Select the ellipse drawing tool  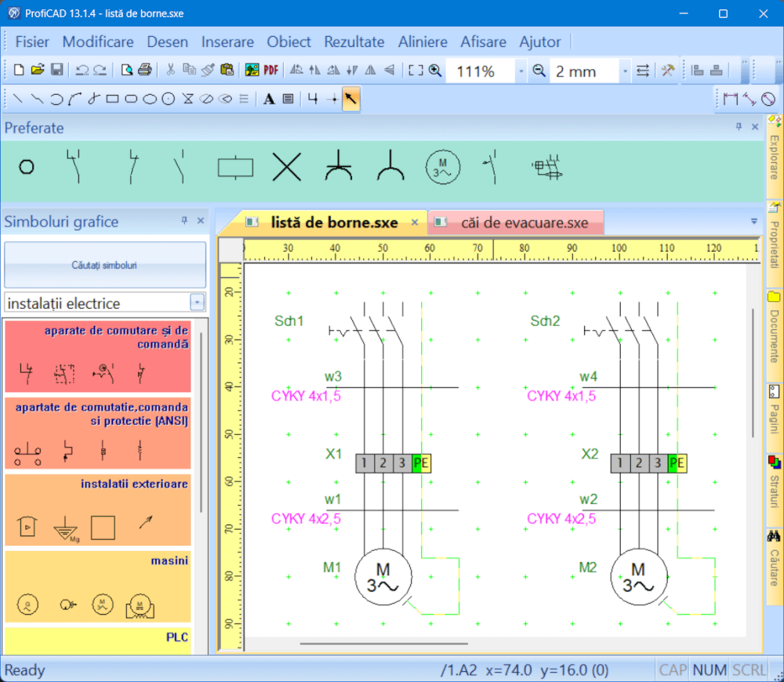150,99
